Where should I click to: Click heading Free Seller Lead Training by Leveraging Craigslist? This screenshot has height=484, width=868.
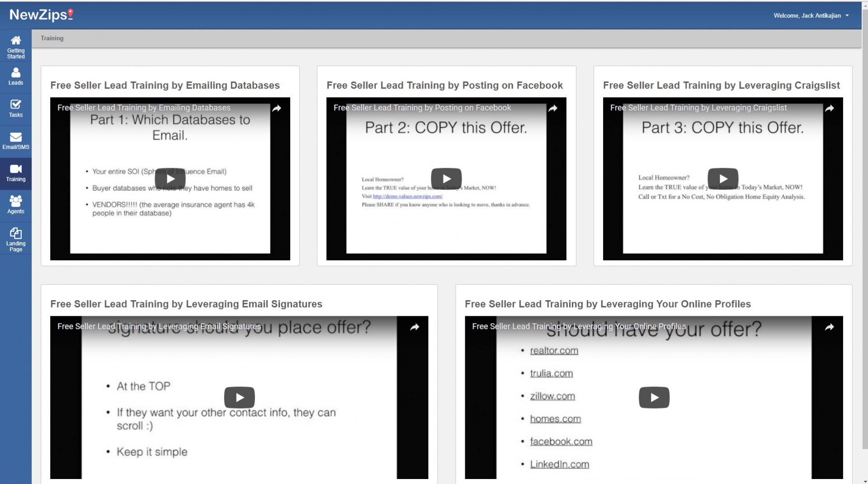point(722,85)
